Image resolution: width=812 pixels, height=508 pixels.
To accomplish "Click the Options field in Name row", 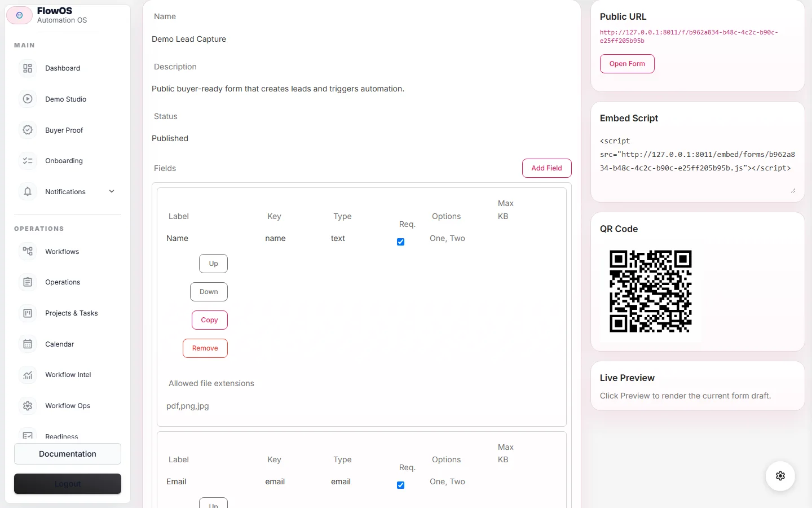I will pyautogui.click(x=458, y=238).
